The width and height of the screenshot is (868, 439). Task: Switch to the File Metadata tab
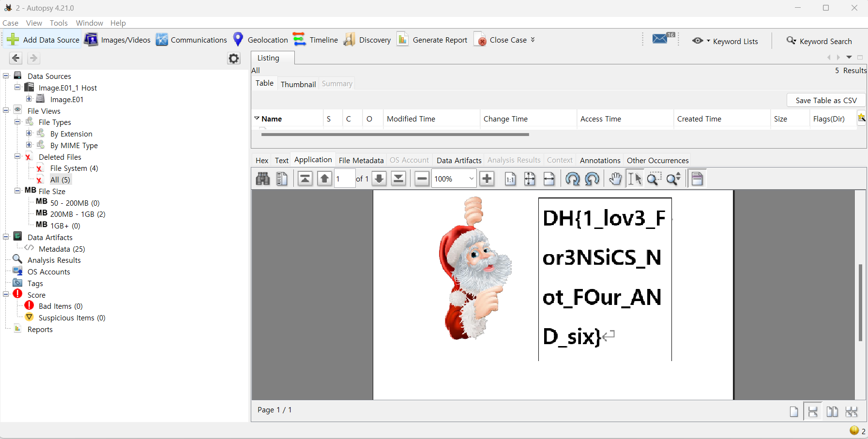click(361, 160)
